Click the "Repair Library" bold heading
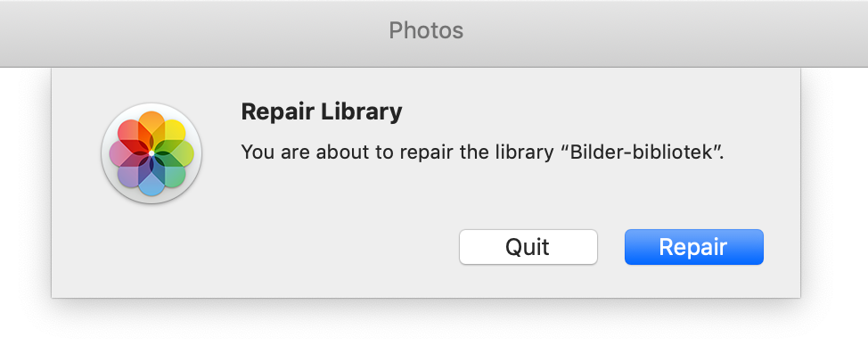Screen dimensions: 868x362 click(x=322, y=112)
